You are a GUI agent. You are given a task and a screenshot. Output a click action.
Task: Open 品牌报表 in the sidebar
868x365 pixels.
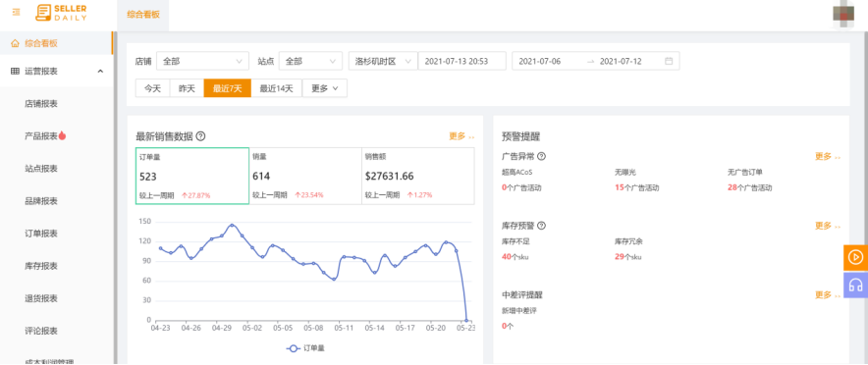point(41,201)
